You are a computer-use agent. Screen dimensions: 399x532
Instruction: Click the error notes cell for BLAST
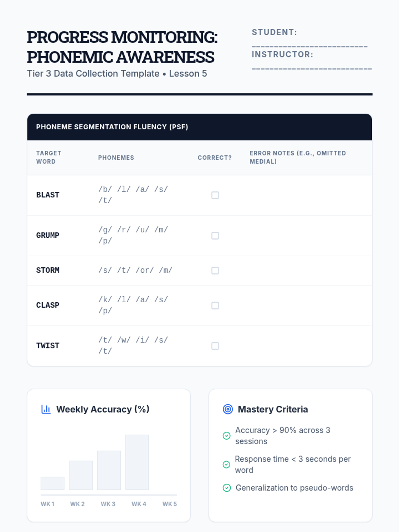click(306, 195)
